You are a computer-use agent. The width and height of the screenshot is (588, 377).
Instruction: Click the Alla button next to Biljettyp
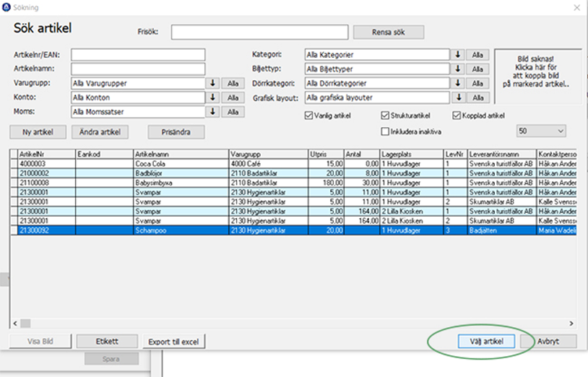[477, 69]
